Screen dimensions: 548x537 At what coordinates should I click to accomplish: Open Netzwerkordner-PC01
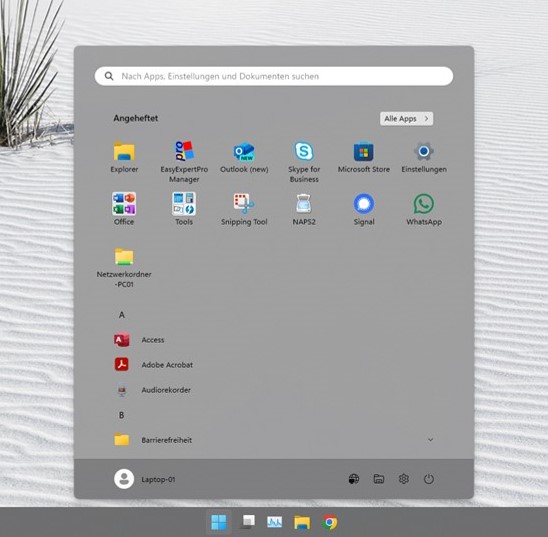tap(124, 268)
